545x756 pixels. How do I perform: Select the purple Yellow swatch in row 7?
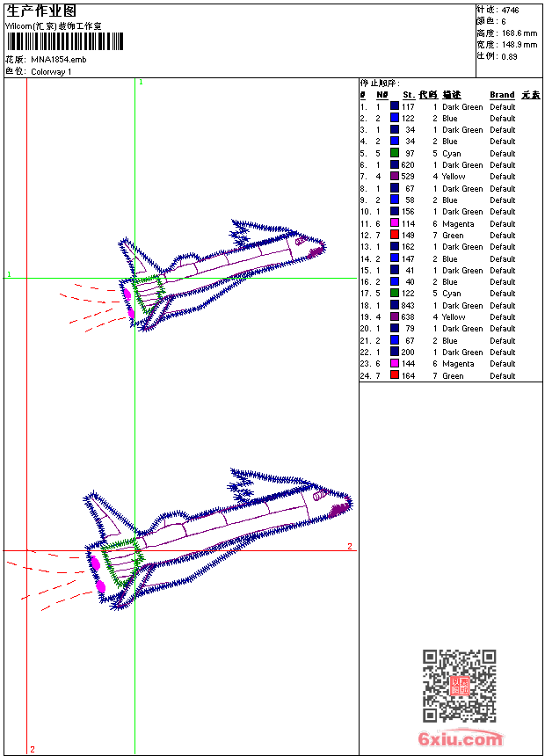pyautogui.click(x=395, y=177)
